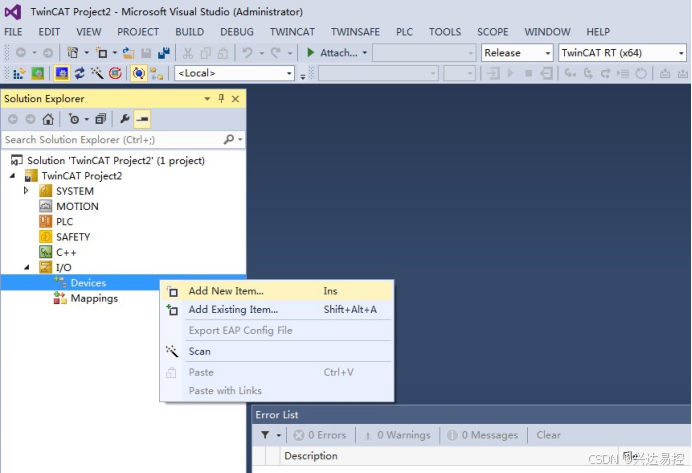The image size is (692, 473).
Task: Click the Collapse All icon in Solution Explorer
Action: [101, 119]
